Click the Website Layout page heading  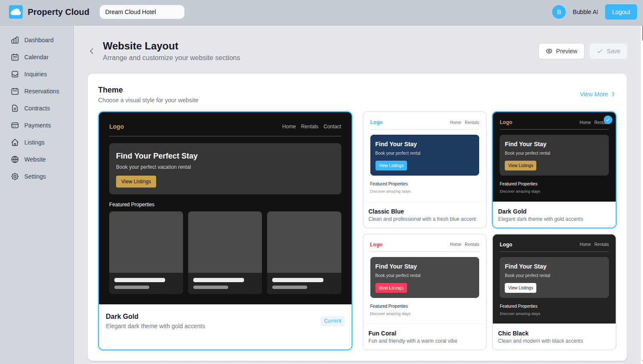tap(140, 46)
